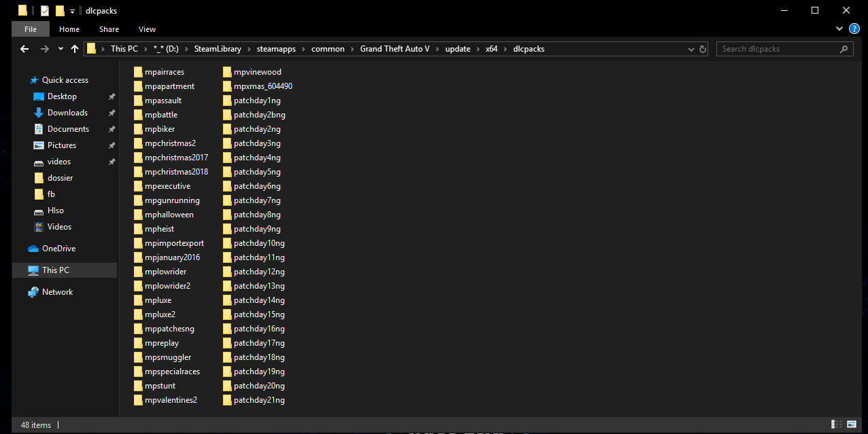Click the Properties icon in the title bar

pyautogui.click(x=44, y=11)
